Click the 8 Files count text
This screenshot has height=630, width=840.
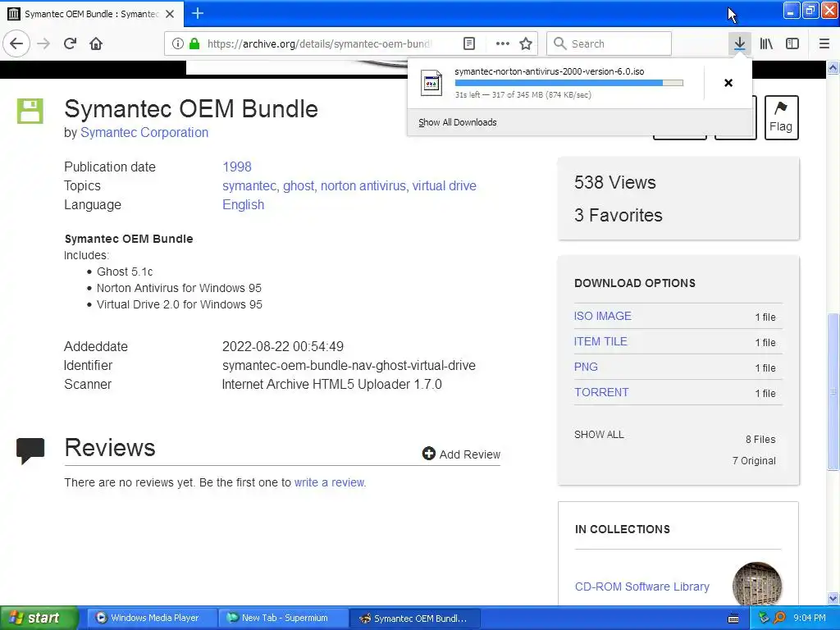click(760, 440)
